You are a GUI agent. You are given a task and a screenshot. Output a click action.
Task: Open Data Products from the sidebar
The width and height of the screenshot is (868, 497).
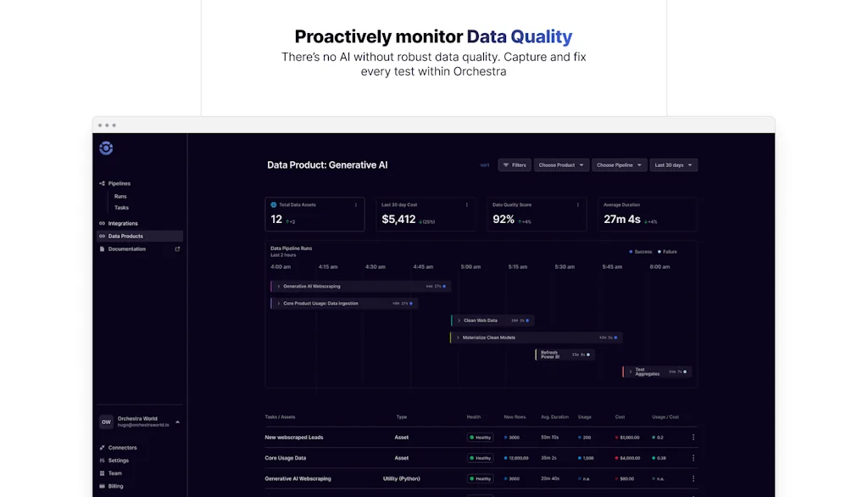127,235
